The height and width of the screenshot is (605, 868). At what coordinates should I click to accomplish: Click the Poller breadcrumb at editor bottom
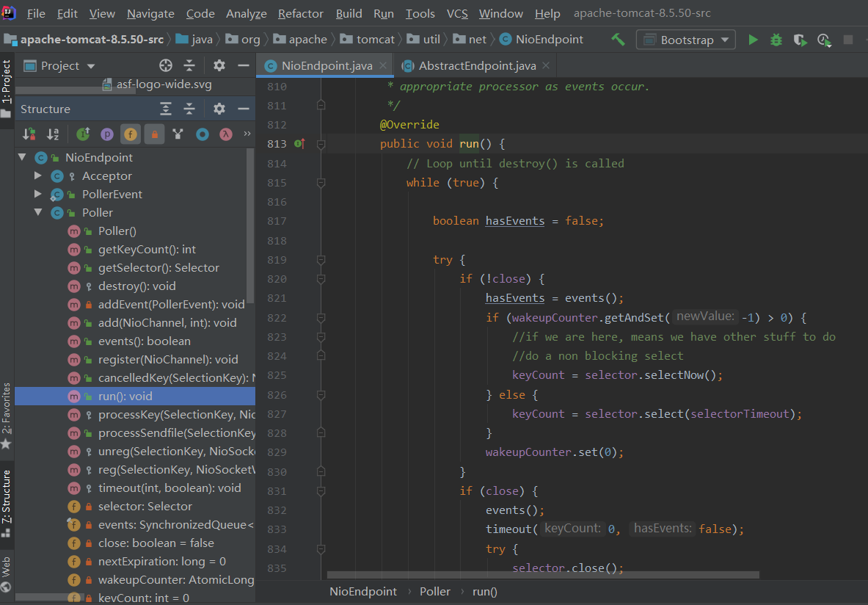[434, 591]
